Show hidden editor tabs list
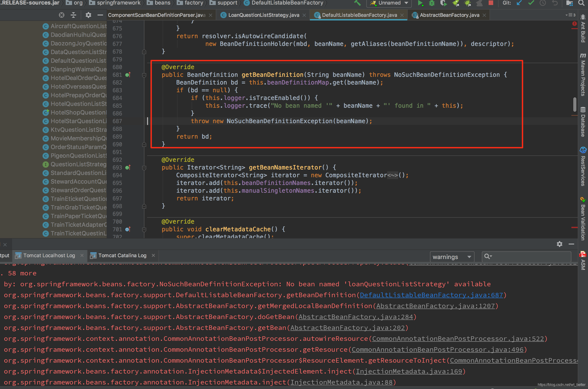The width and height of the screenshot is (588, 389). click(x=570, y=15)
